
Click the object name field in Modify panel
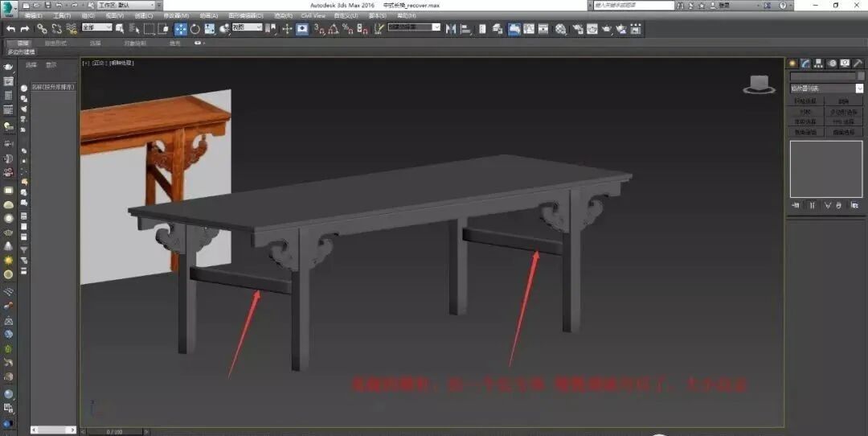click(x=823, y=76)
